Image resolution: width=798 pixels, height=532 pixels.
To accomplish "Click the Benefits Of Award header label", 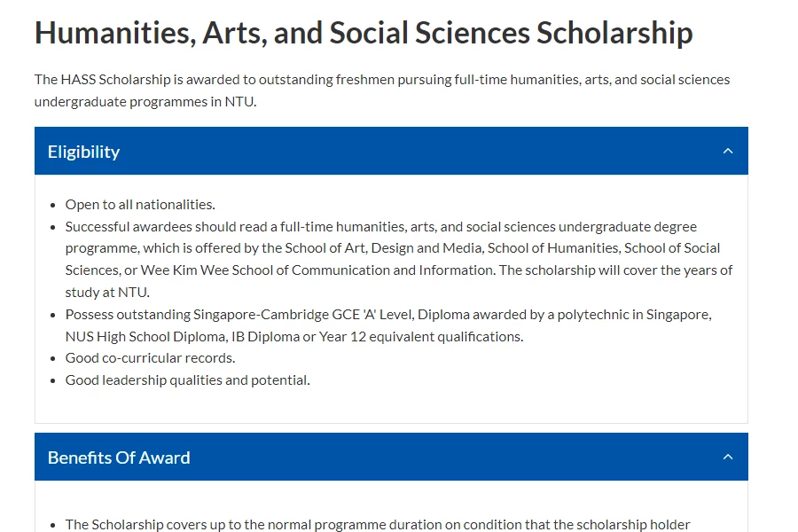I will 119,458.
